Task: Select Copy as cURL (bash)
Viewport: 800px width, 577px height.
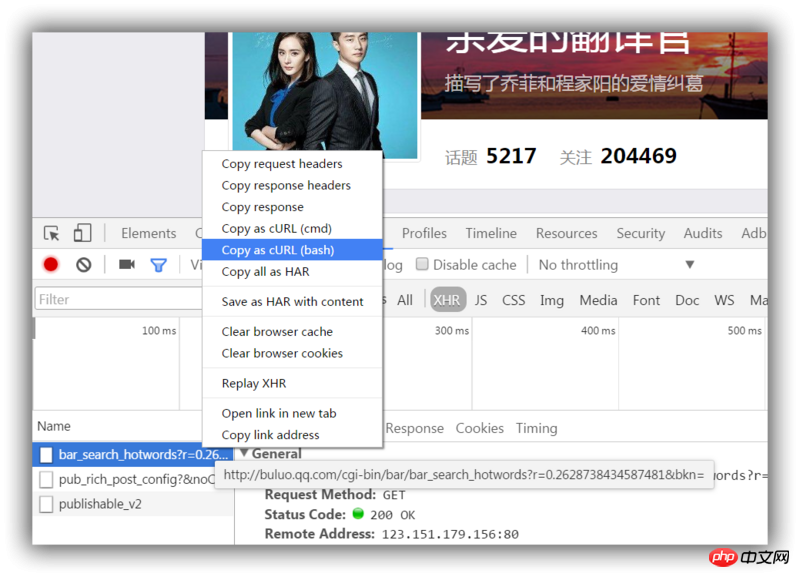Action: 292,250
